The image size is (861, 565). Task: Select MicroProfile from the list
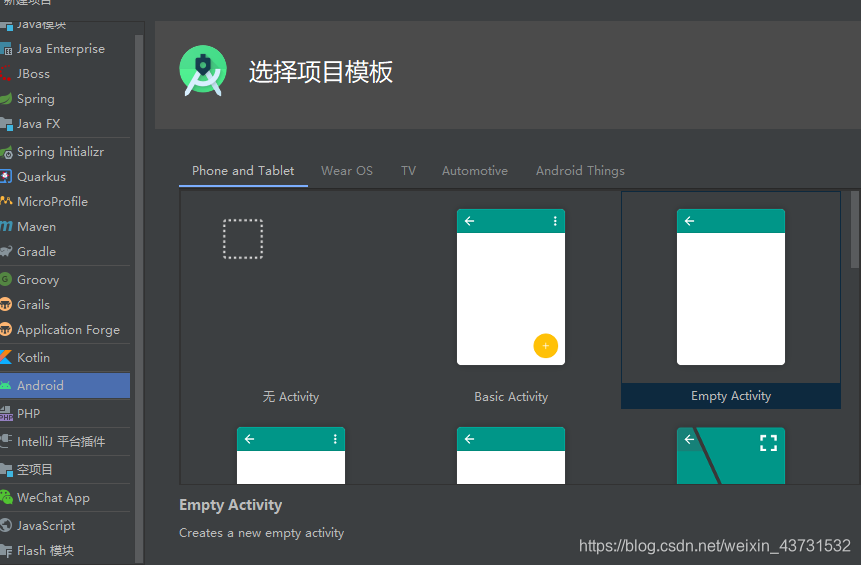pyautogui.click(x=65, y=202)
